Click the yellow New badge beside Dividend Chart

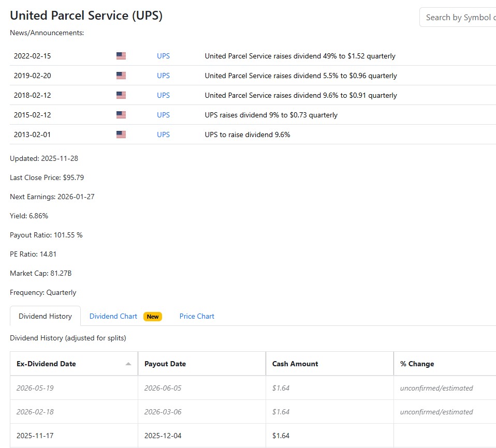153,317
